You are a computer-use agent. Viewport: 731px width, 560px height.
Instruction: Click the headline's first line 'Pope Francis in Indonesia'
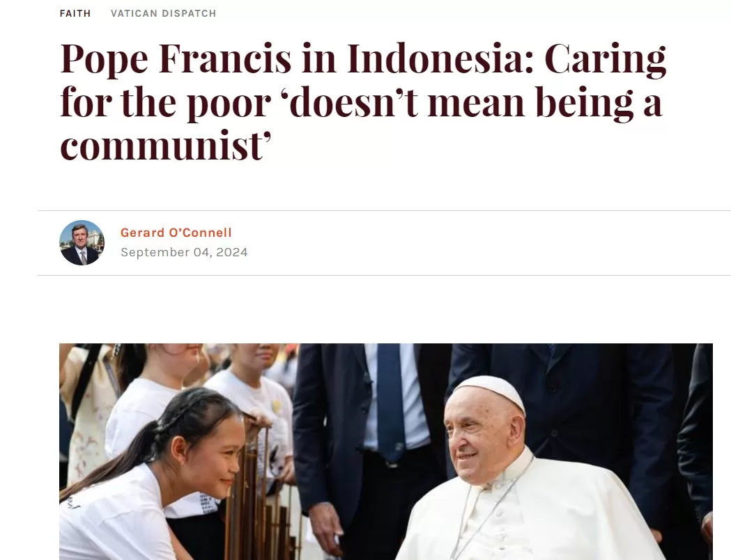pos(296,59)
